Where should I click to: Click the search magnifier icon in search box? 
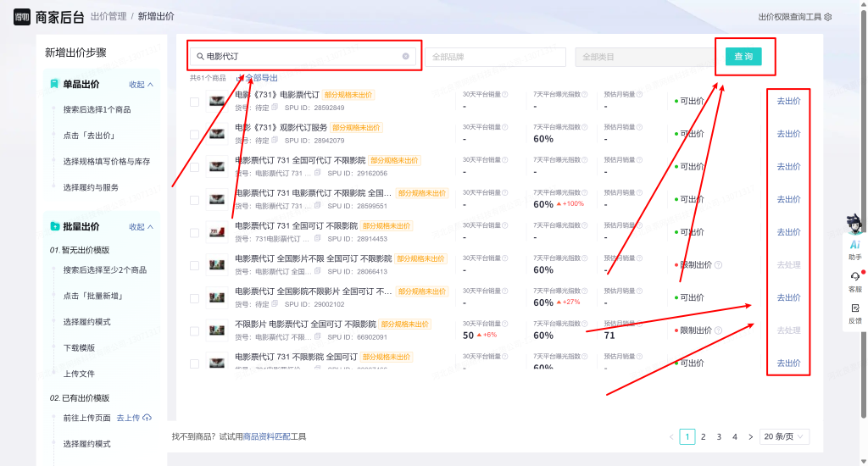tap(200, 57)
